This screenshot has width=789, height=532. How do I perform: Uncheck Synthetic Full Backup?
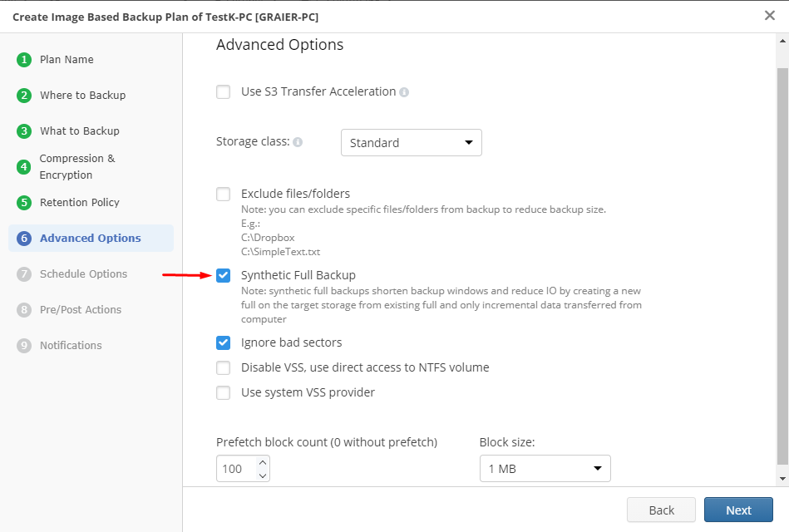click(223, 274)
